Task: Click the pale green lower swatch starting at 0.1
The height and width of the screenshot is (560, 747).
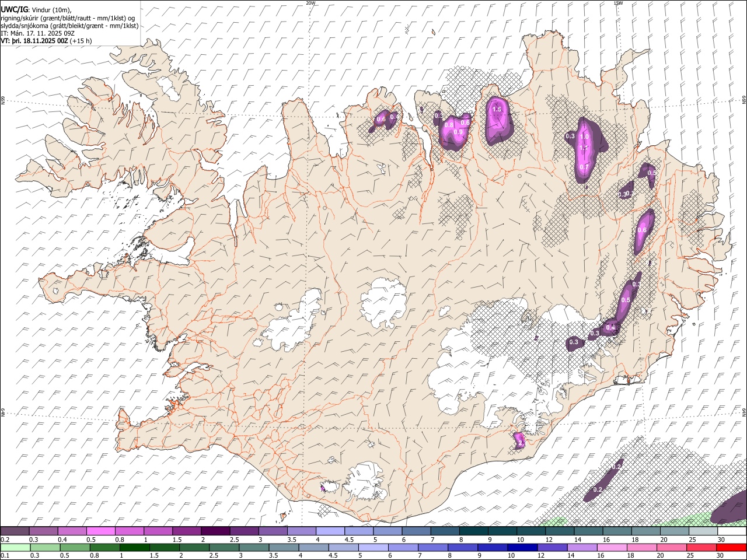Action: [x=15, y=547]
